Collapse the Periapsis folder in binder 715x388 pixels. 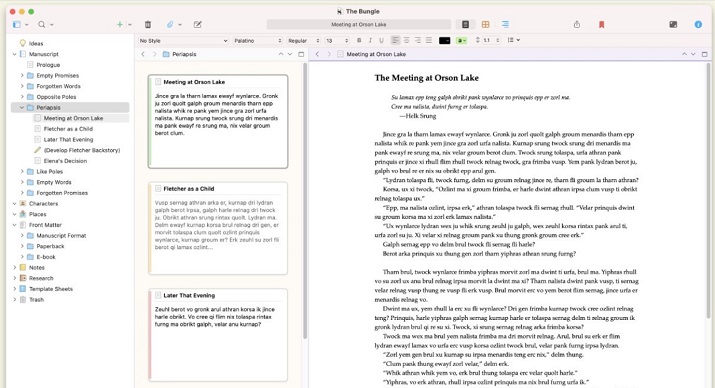(22, 108)
